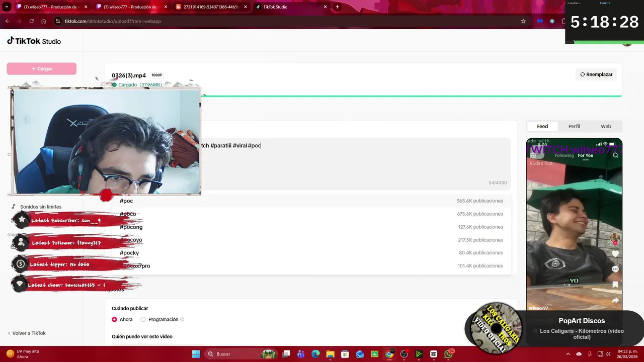Open Microsoft Store from the taskbar
Image resolution: width=644 pixels, height=362 pixels.
(x=345, y=354)
